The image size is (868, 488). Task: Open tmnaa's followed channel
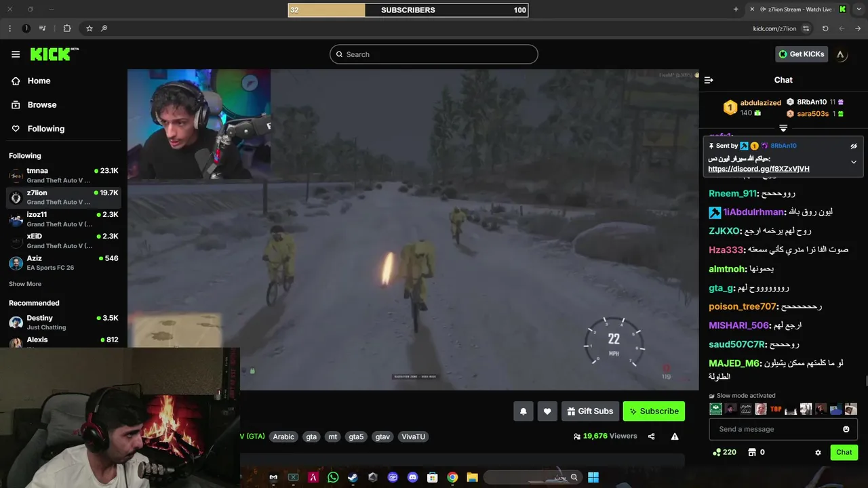(64, 176)
